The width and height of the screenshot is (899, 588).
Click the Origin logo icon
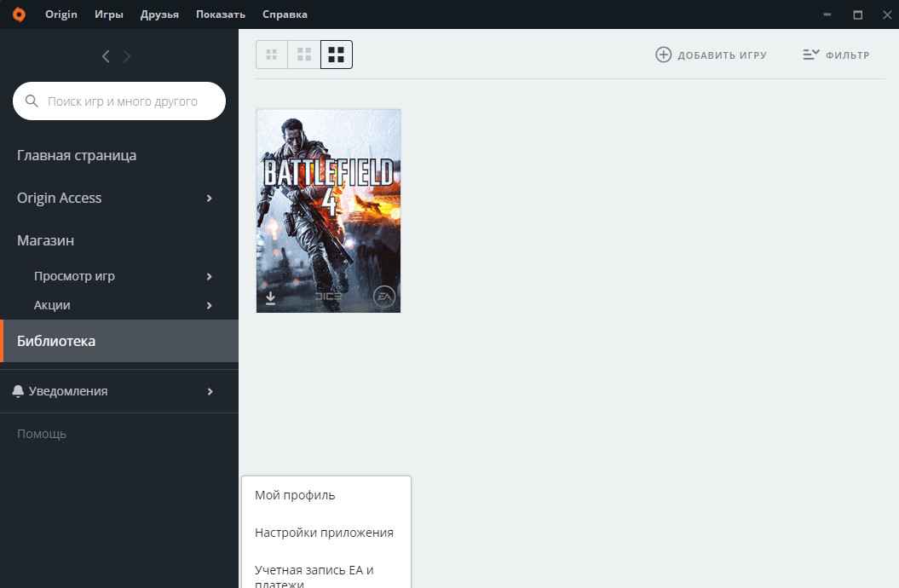[x=19, y=14]
